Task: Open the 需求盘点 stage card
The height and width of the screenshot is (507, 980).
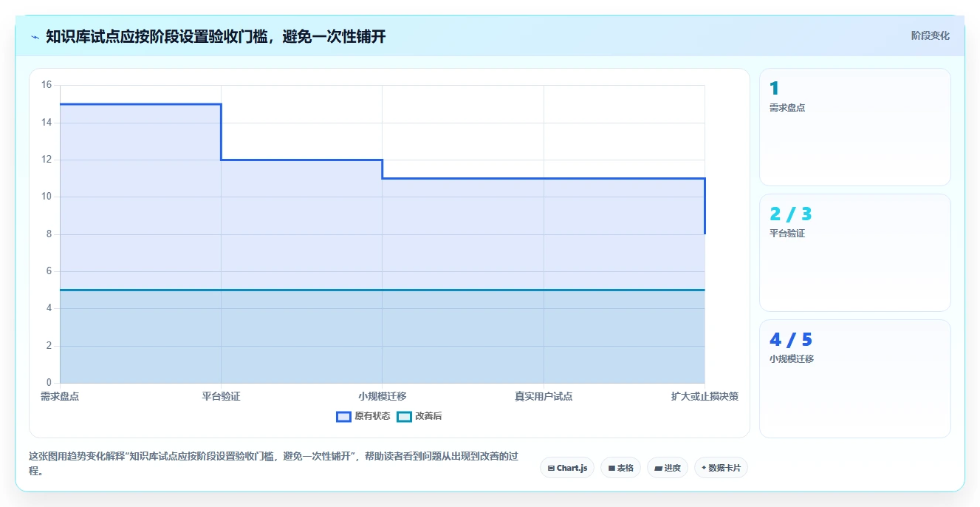Action: pyautogui.click(x=854, y=127)
